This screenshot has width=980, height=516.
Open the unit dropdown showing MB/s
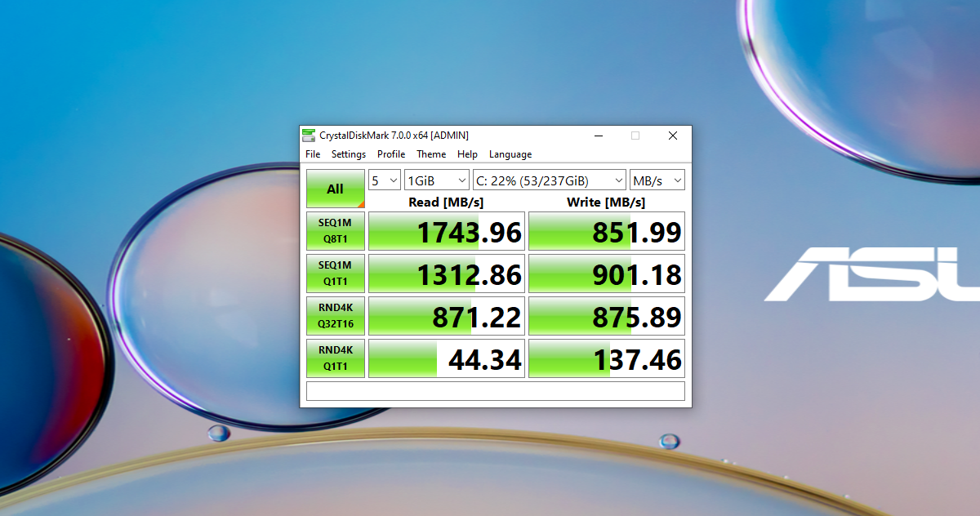point(657,180)
